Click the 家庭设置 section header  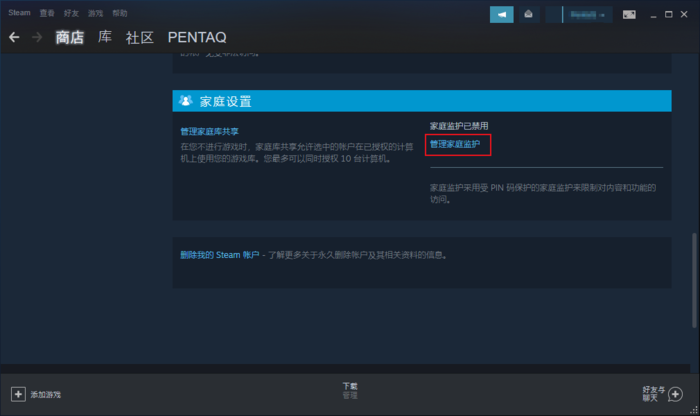coord(422,101)
